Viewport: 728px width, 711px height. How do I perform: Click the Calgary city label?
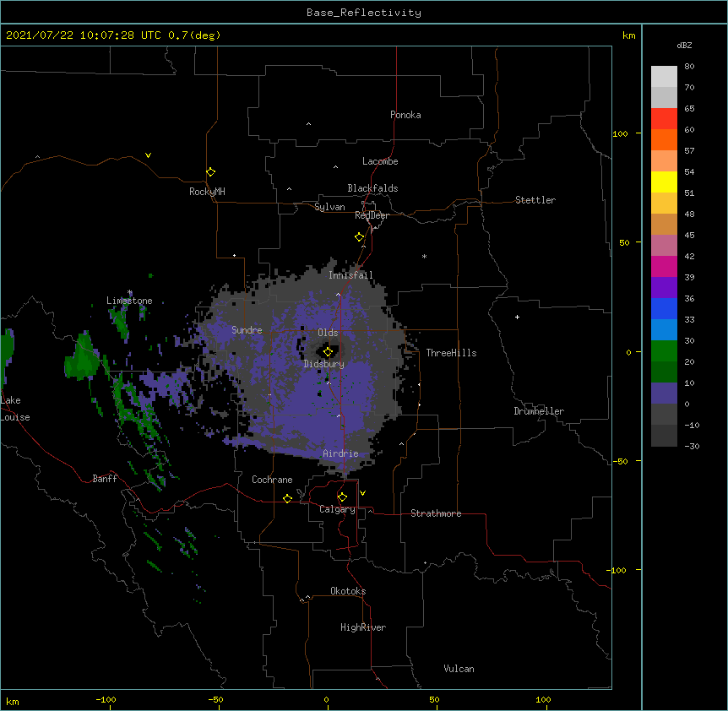[338, 509]
